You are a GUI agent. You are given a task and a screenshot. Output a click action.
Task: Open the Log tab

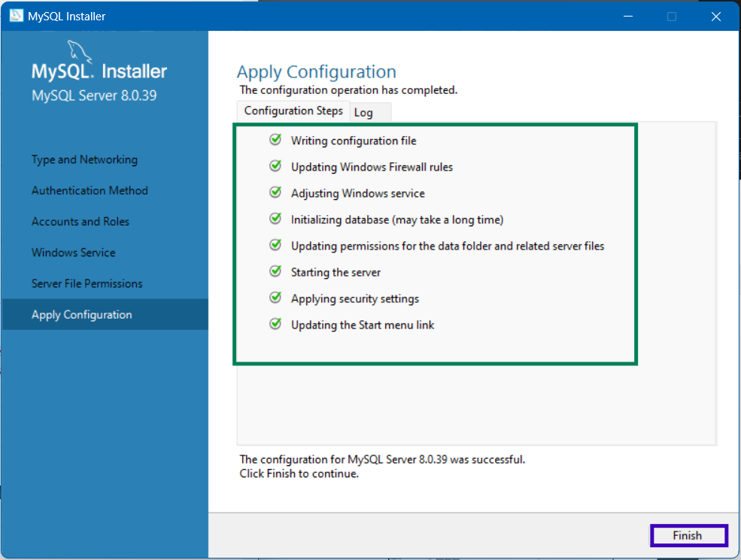point(370,113)
